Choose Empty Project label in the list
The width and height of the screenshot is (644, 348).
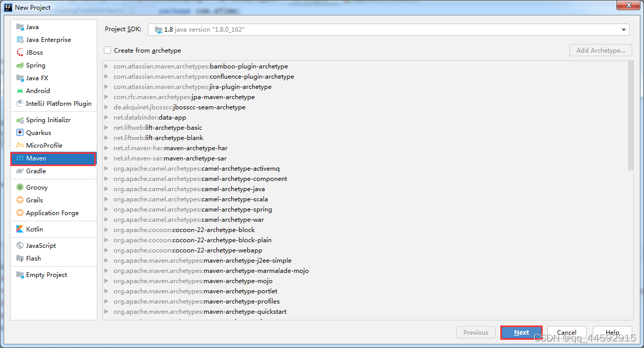click(47, 275)
